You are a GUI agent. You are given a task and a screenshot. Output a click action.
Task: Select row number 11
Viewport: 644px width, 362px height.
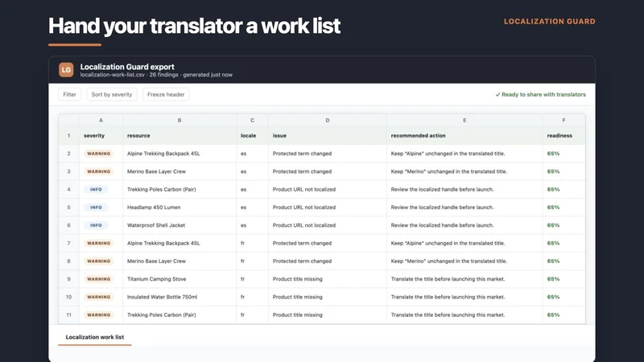click(x=68, y=315)
